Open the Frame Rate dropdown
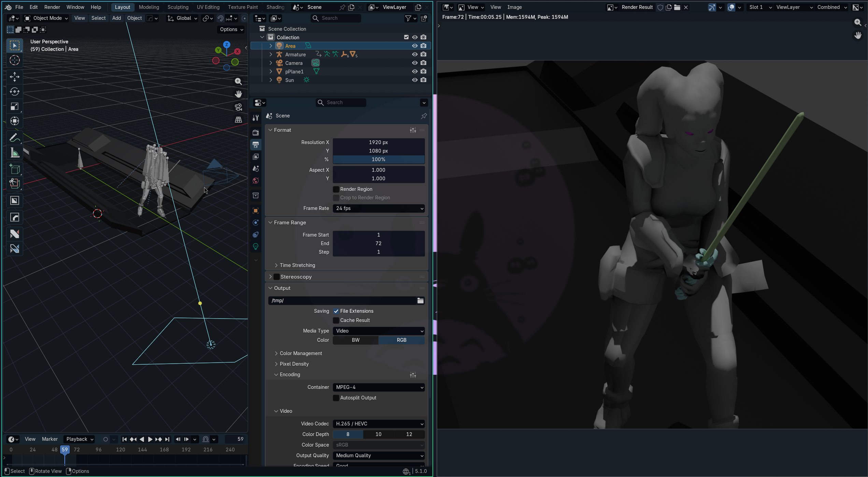 tap(378, 208)
